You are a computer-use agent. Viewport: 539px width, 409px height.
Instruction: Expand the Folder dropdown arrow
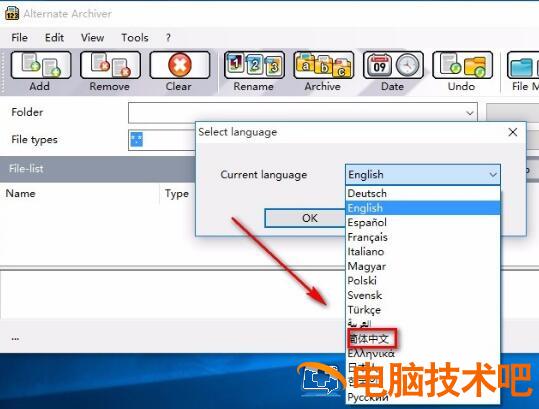[469, 113]
